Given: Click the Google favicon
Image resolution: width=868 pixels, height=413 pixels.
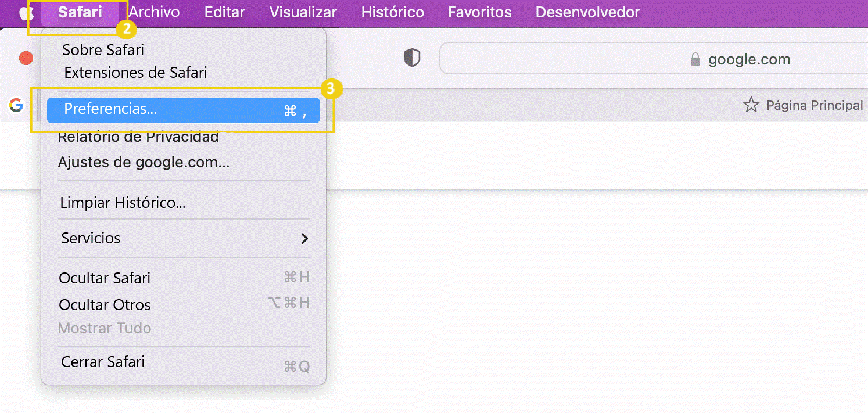Looking at the screenshot, I should tap(16, 105).
